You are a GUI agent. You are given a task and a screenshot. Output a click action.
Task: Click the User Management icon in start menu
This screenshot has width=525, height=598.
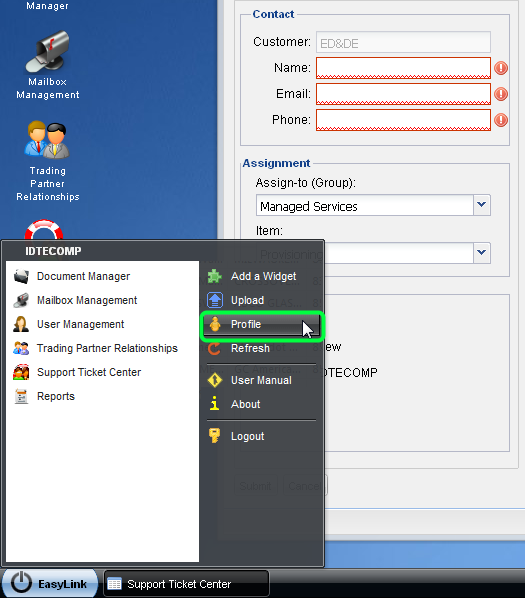click(21, 324)
